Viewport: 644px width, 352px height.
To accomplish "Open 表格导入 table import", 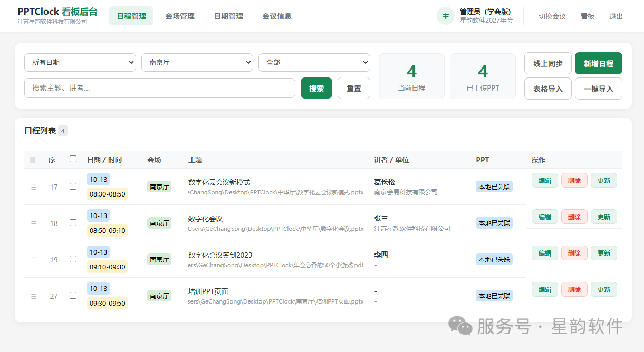I will tap(548, 89).
